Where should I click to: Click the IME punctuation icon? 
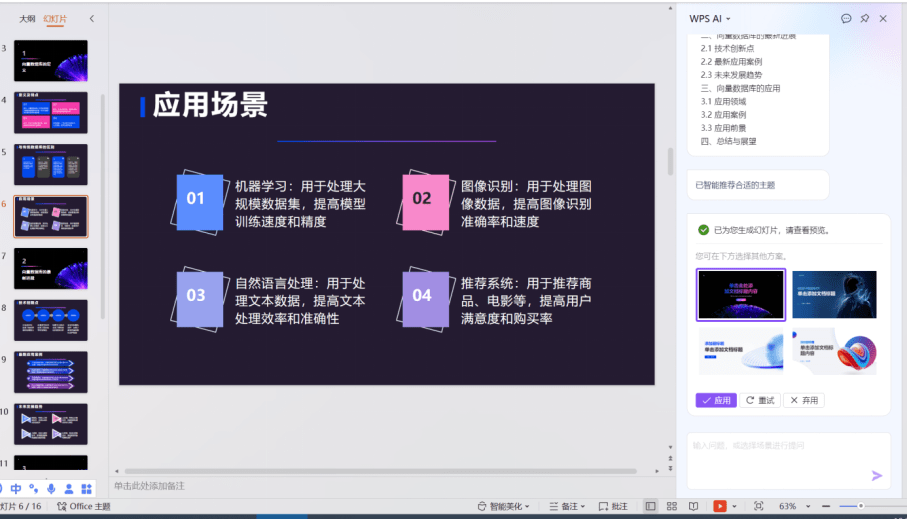point(34,489)
